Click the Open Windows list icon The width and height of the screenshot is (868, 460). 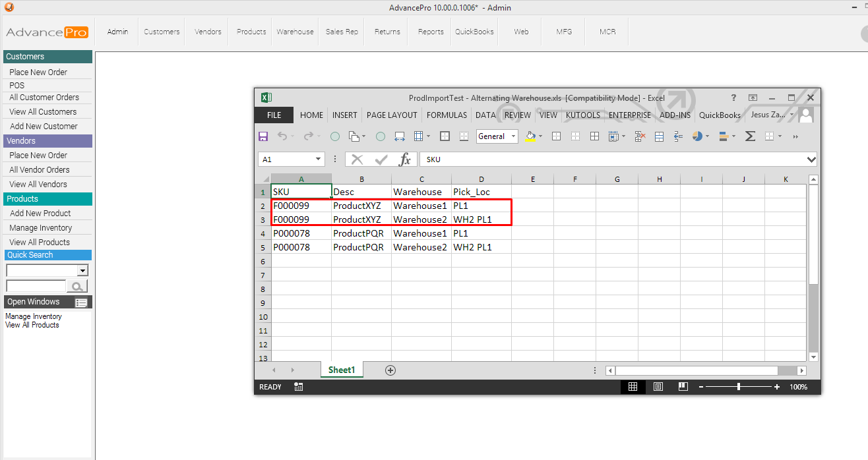click(81, 302)
